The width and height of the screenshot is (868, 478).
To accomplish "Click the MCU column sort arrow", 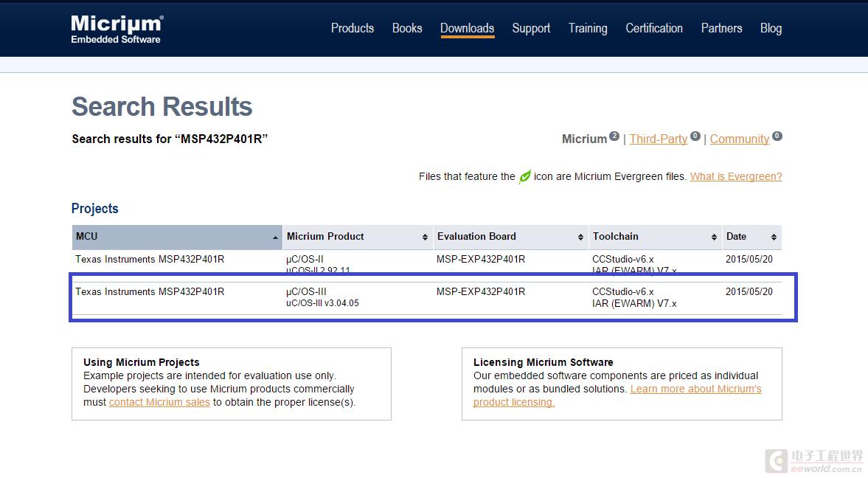I will (x=275, y=237).
